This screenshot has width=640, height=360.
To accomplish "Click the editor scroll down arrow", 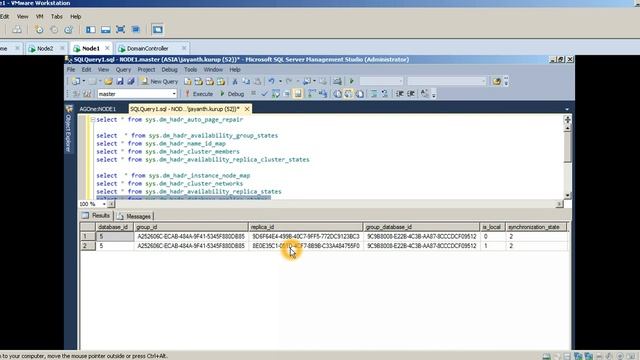I will 567,196.
